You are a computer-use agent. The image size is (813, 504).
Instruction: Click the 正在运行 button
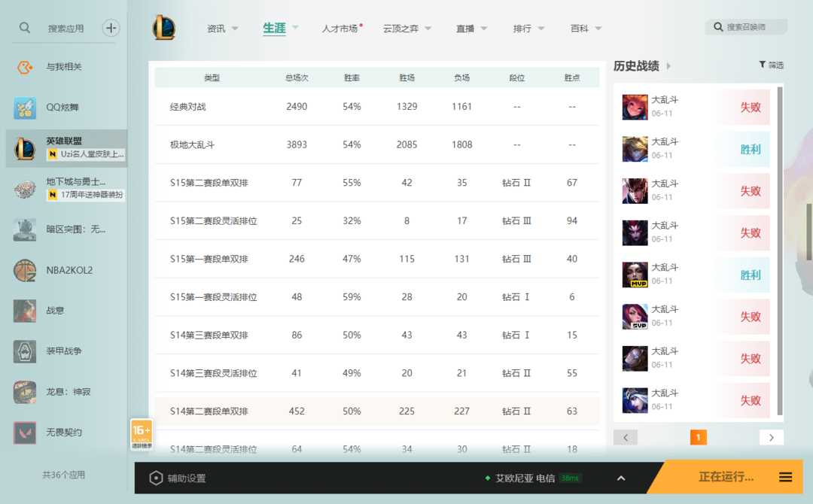point(726,477)
